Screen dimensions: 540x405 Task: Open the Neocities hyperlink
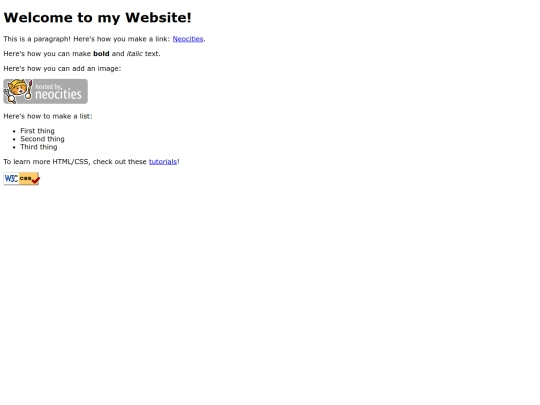point(188,39)
